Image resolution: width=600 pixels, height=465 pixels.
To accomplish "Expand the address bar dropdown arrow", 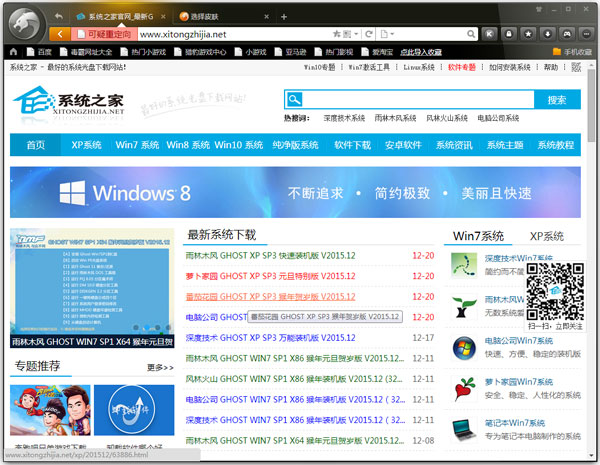I will [x=356, y=34].
